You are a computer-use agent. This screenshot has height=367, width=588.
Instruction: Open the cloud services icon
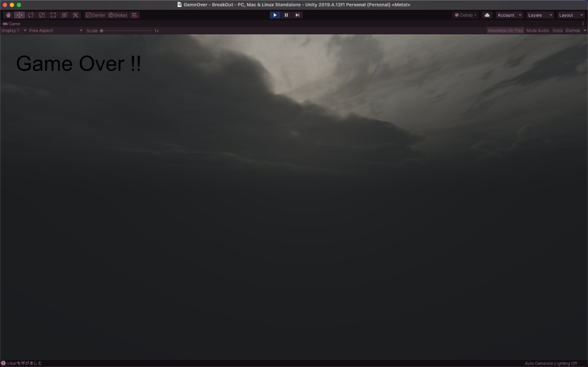coord(487,15)
